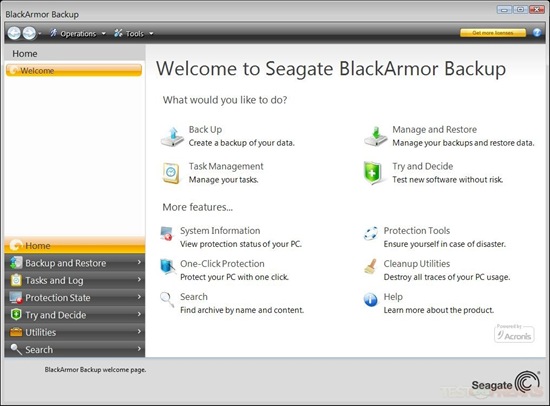Expand the sidebar Search chevron

139,348
